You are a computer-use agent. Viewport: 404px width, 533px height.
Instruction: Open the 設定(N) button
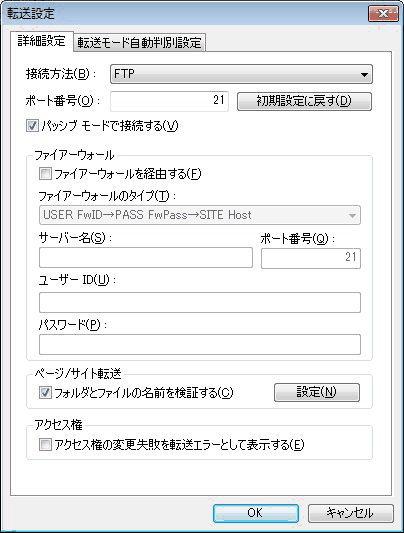[317, 392]
